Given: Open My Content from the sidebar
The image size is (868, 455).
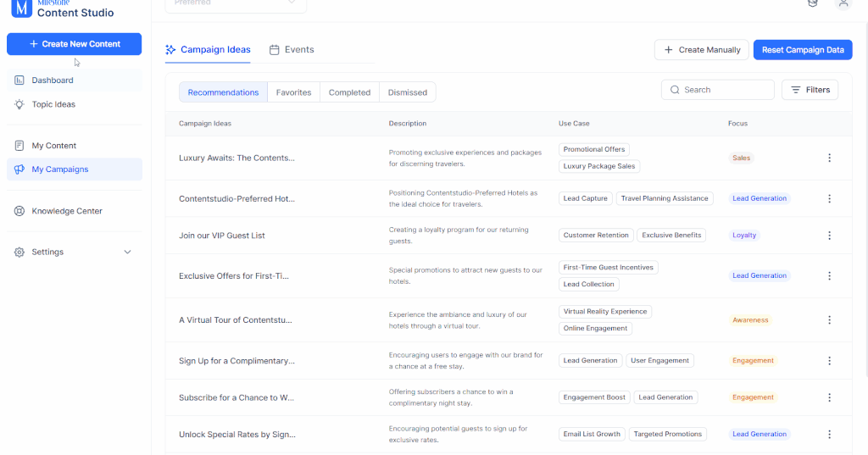Looking at the screenshot, I should coord(75,146).
